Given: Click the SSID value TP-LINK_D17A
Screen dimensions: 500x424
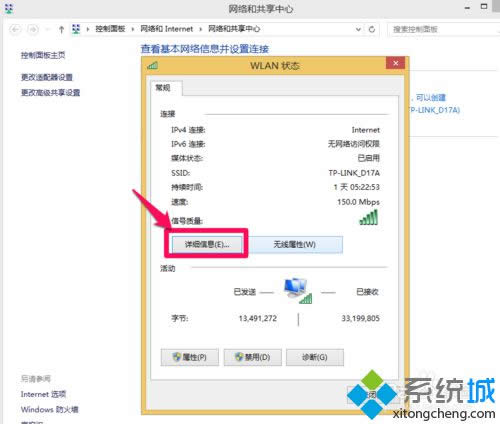Looking at the screenshot, I should point(354,173).
